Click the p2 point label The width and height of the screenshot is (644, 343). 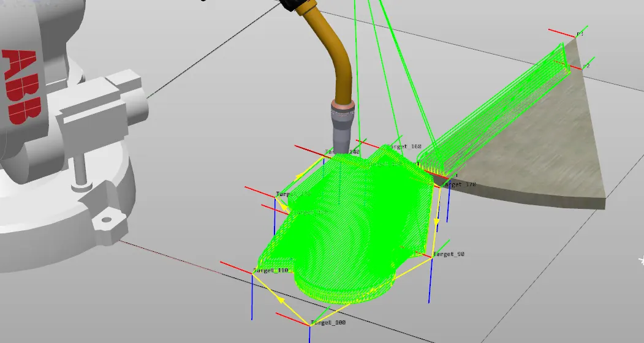click(586, 66)
